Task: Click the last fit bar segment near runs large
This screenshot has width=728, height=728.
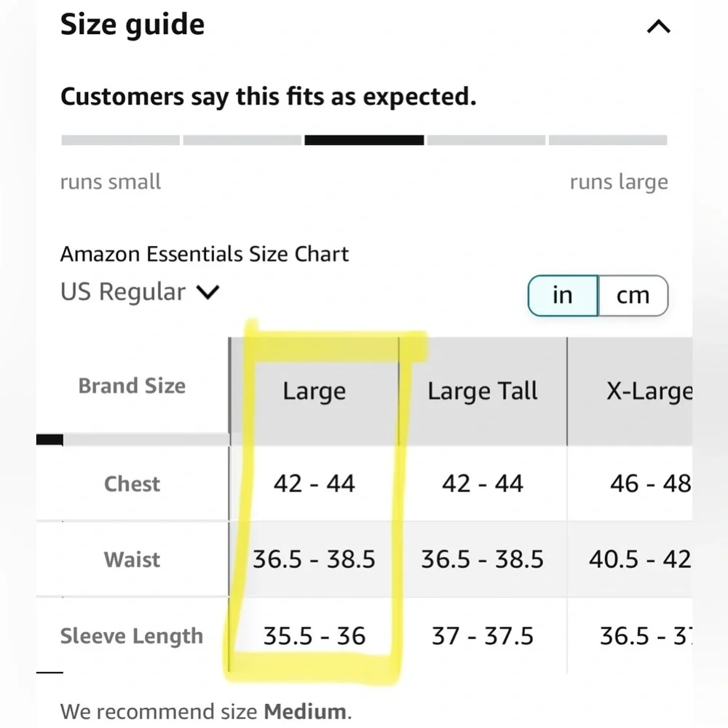Action: click(x=608, y=141)
